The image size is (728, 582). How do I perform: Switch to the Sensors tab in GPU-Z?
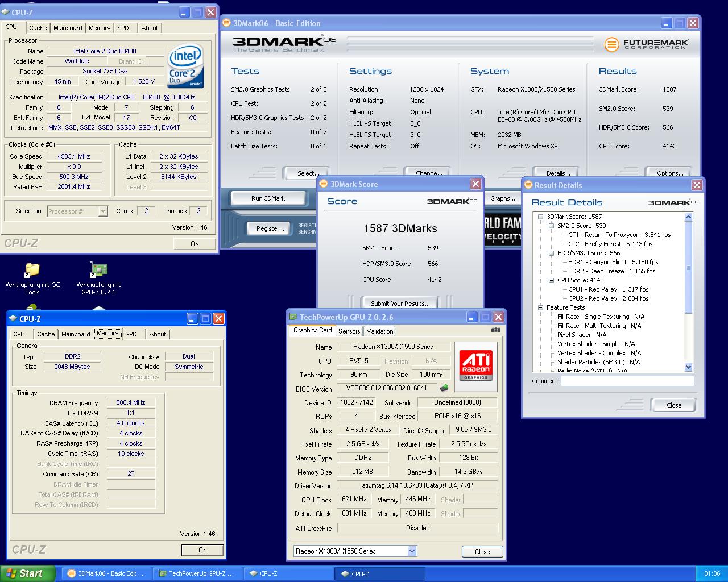349,331
